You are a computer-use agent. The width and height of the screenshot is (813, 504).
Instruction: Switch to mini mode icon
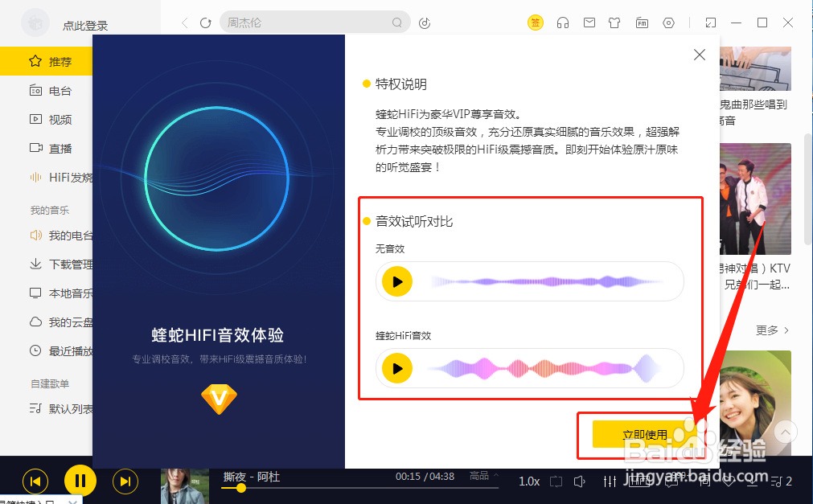click(710, 23)
